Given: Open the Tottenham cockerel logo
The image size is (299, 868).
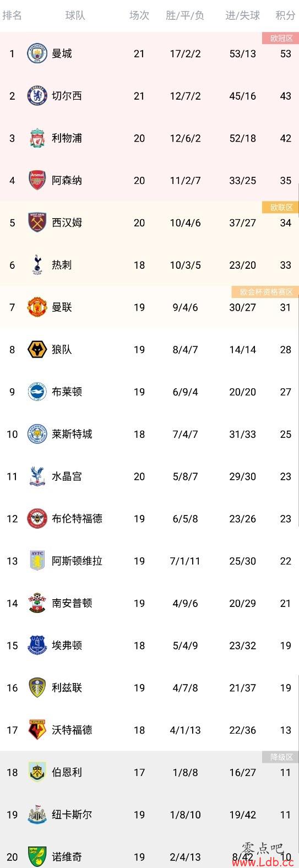Looking at the screenshot, I should (x=37, y=265).
